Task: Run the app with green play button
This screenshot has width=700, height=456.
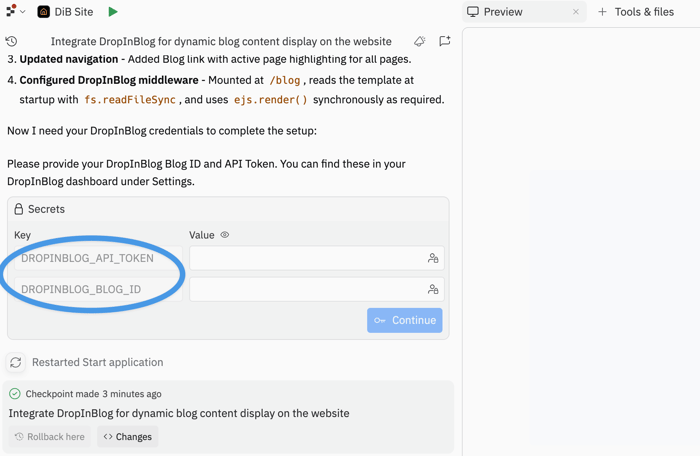Action: click(x=113, y=12)
